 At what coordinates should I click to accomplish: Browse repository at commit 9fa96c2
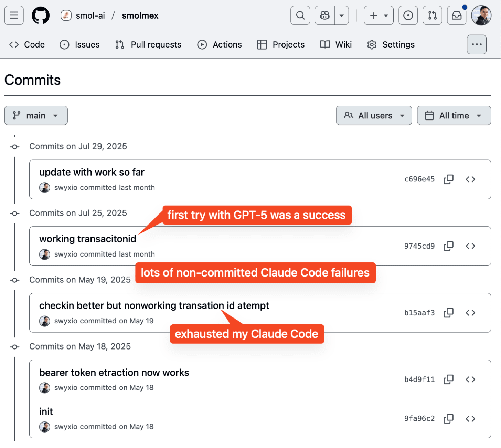point(470,419)
